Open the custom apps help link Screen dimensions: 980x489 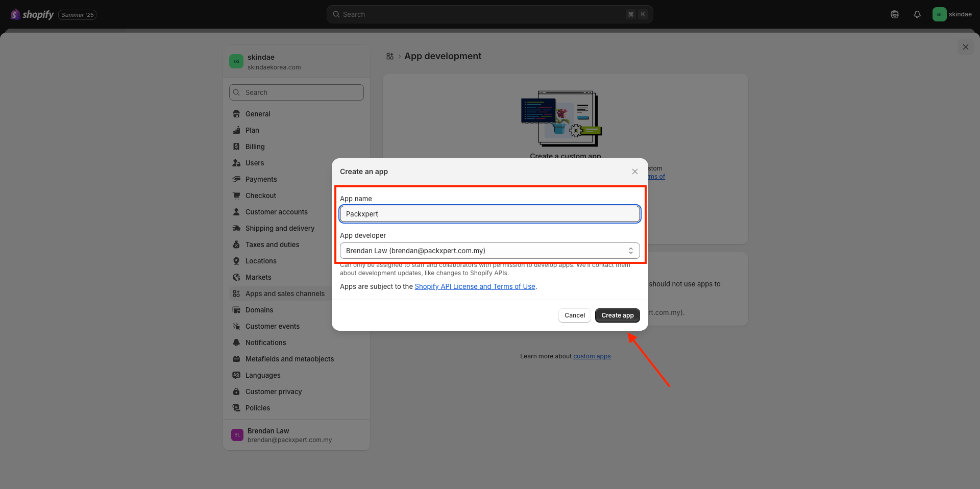[x=592, y=356]
